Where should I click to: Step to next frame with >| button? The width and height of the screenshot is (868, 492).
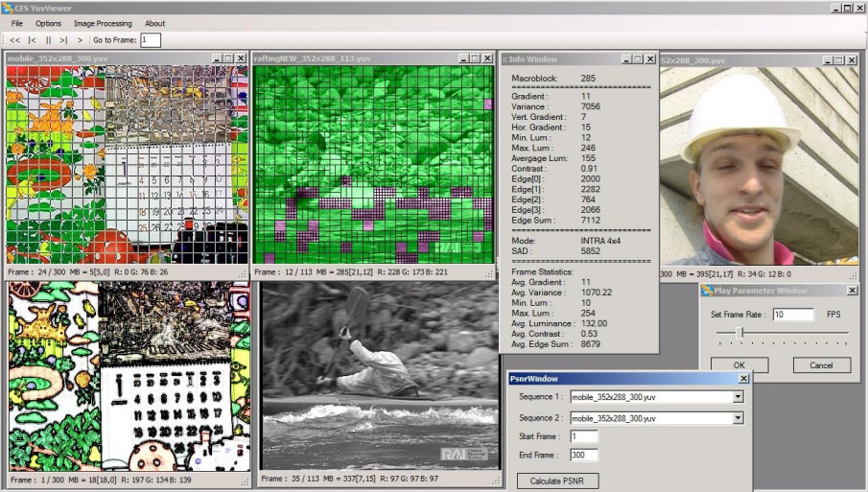[63, 40]
